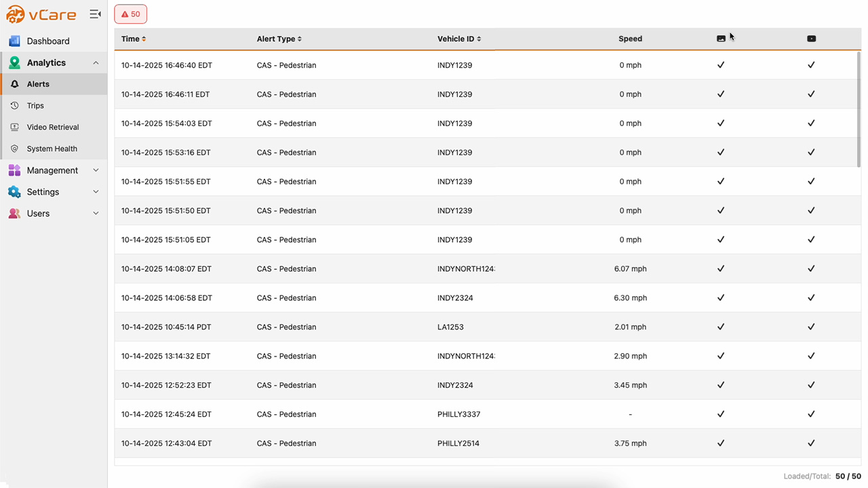Click the Trips clock icon
Viewport: 868px width, 488px height.
coord(14,105)
